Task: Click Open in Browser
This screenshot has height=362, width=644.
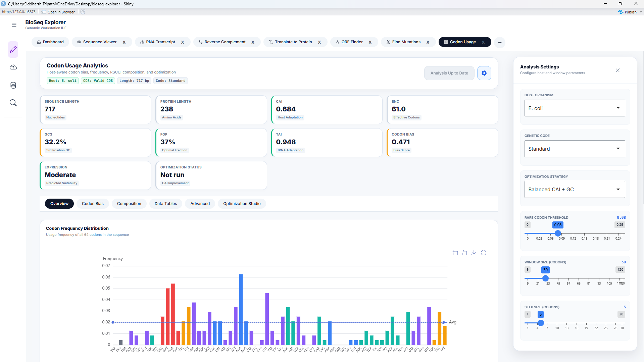Action: coord(58,12)
